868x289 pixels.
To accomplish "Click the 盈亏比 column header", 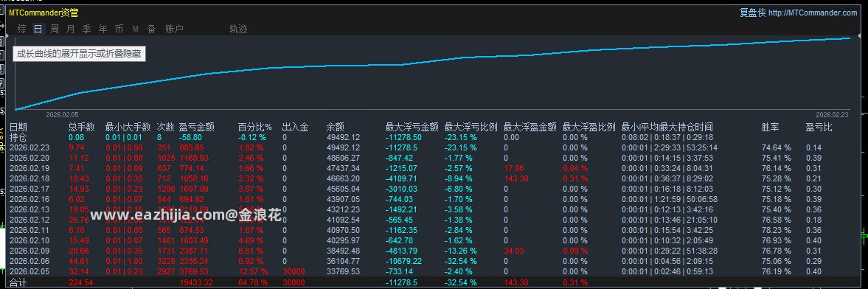I will click(x=819, y=128).
